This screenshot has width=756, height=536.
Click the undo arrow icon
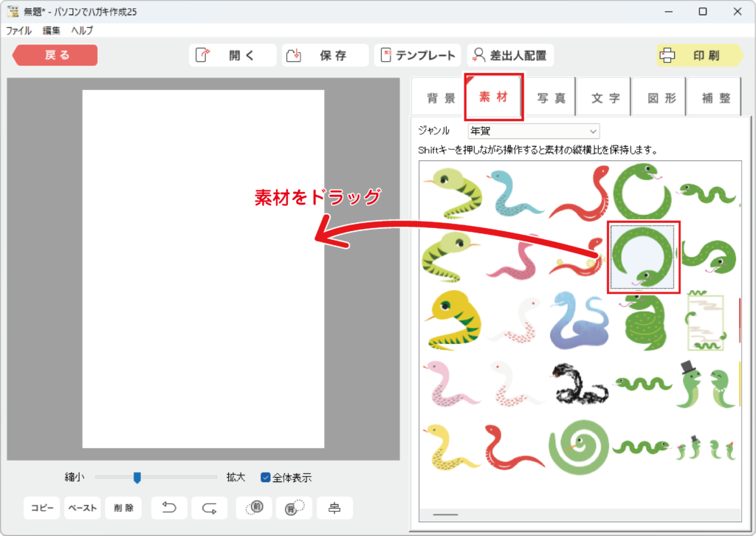pos(169,507)
